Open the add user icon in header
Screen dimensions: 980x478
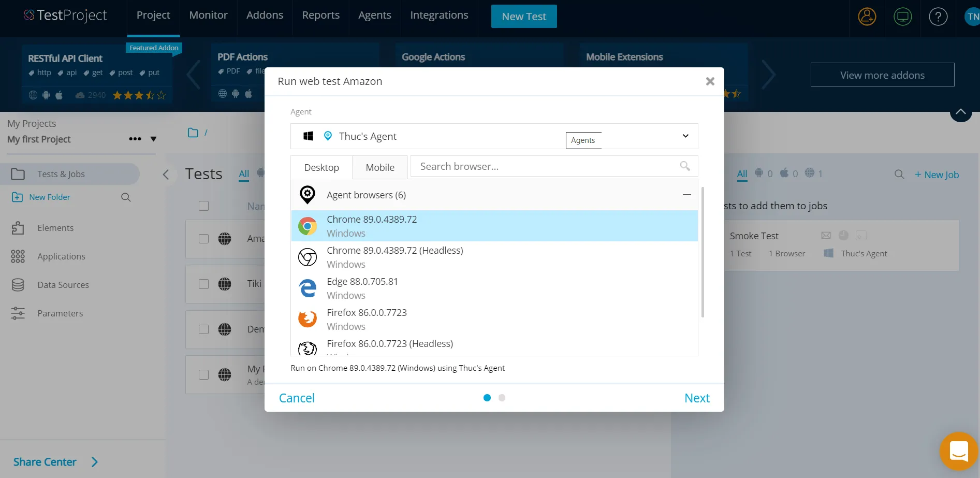[x=867, y=17]
